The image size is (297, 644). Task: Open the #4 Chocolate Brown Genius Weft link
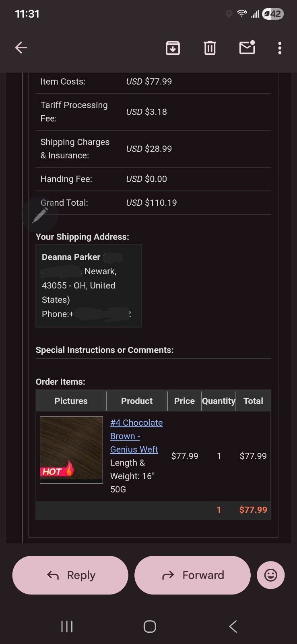click(x=136, y=436)
